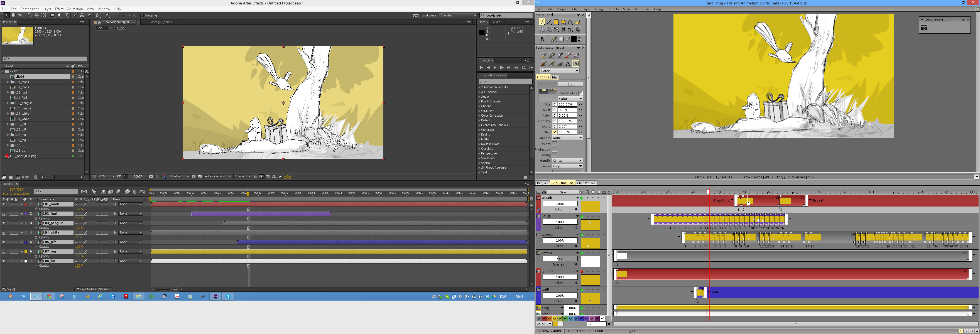Open the Composition menu in After Effects
The image size is (980, 334).
[30, 9]
